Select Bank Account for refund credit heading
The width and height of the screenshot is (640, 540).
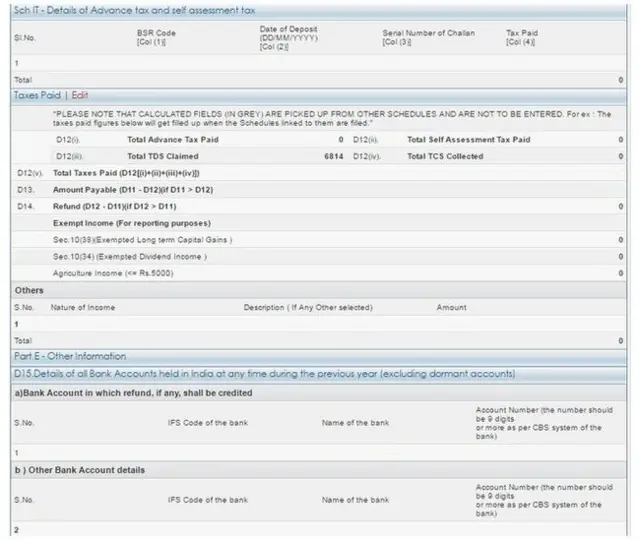pyautogui.click(x=133, y=393)
